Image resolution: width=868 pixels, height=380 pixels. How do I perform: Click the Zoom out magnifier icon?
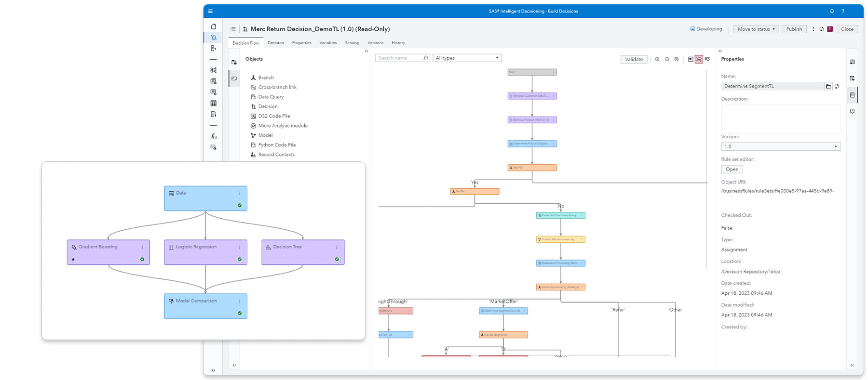667,59
